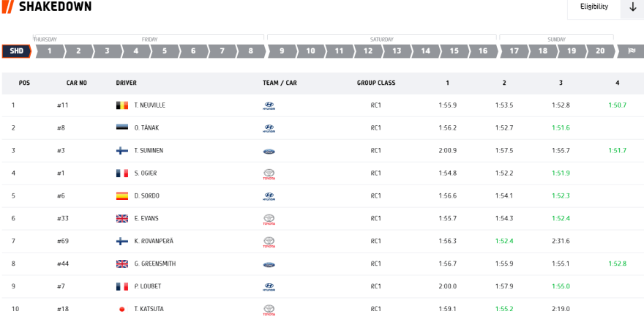The width and height of the screenshot is (644, 317).
Task: Open driver O. Tänak's entry
Action: tap(146, 128)
